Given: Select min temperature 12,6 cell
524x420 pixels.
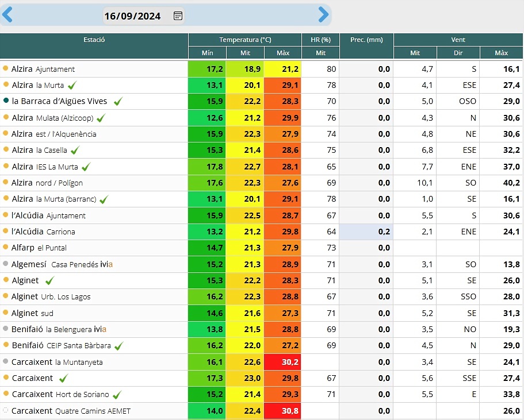Looking at the screenshot, I should pos(207,118).
